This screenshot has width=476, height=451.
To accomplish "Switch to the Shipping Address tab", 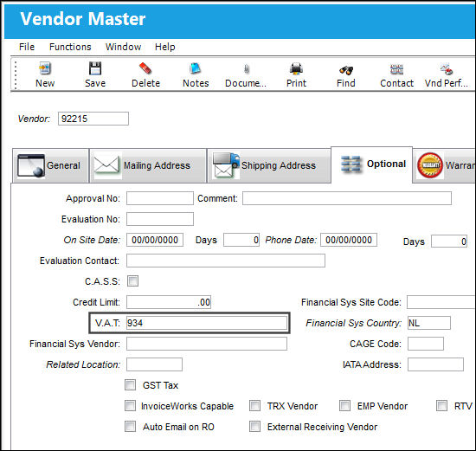I will click(x=269, y=165).
